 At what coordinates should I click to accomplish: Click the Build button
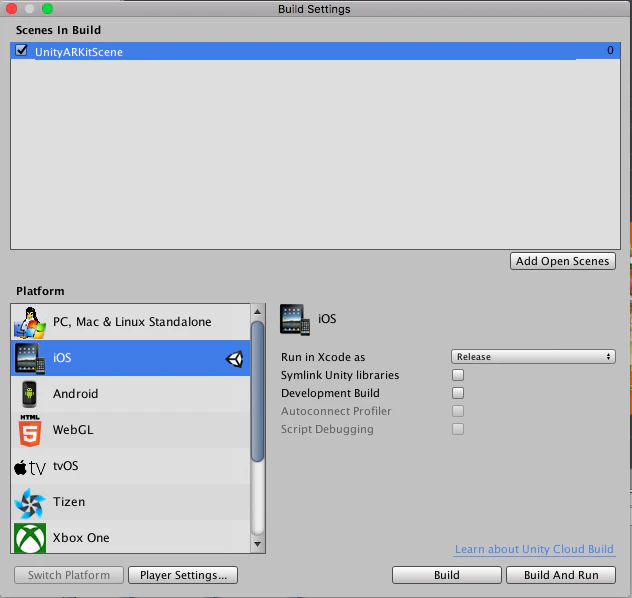pyautogui.click(x=447, y=575)
